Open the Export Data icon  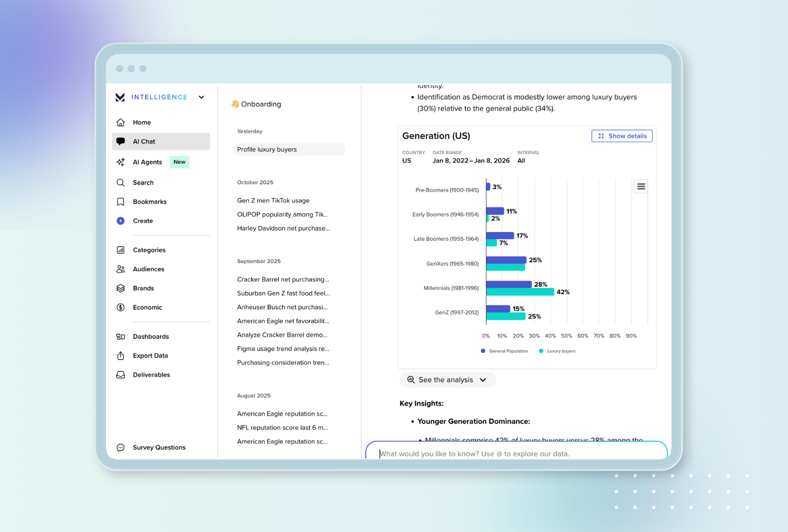point(121,356)
